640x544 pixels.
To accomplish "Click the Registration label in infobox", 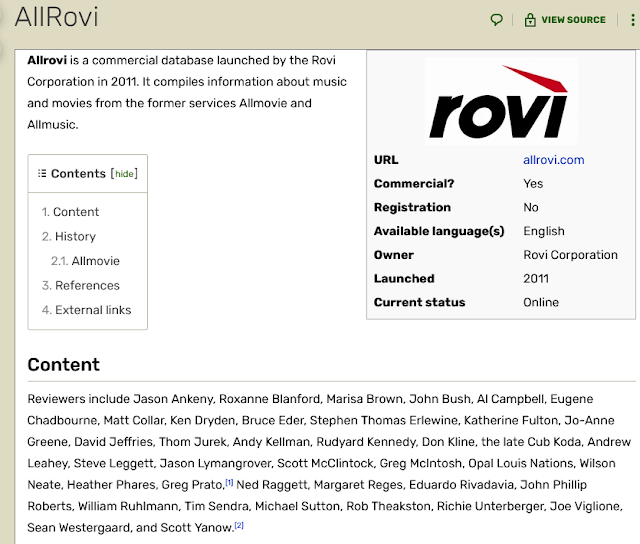I will click(x=412, y=207).
